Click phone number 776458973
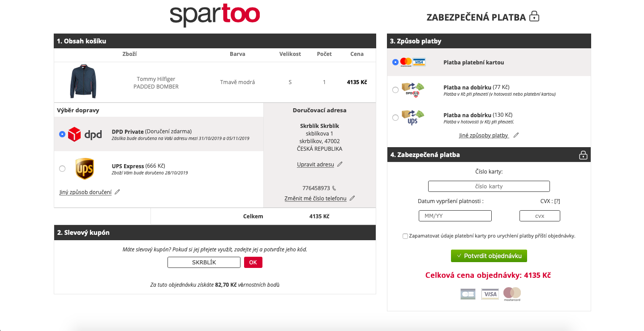Image resolution: width=644 pixels, height=331 pixels. [x=316, y=188]
